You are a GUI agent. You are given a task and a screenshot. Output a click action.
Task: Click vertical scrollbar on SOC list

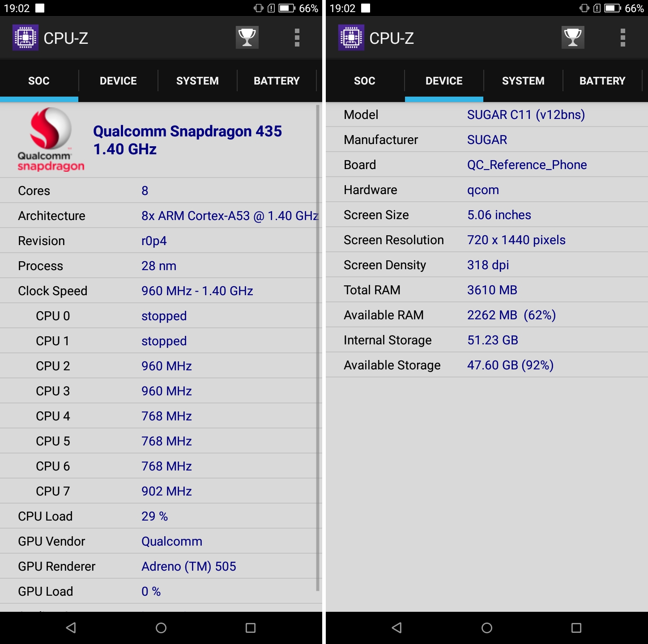318,348
